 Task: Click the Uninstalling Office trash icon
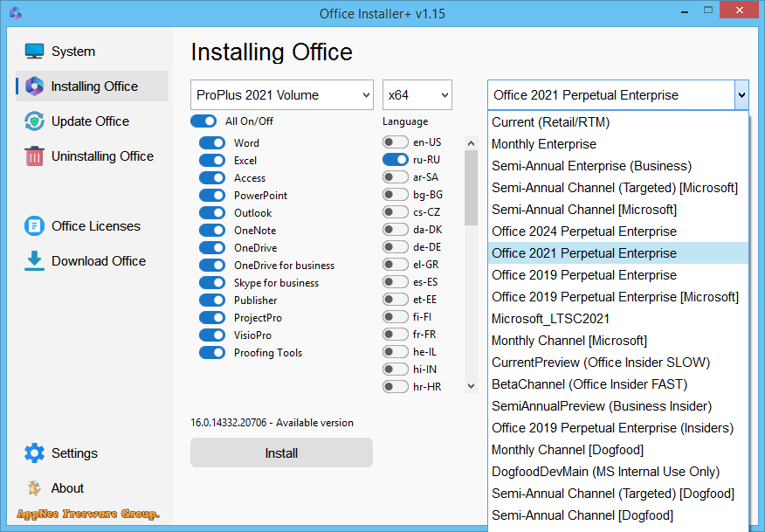34,156
